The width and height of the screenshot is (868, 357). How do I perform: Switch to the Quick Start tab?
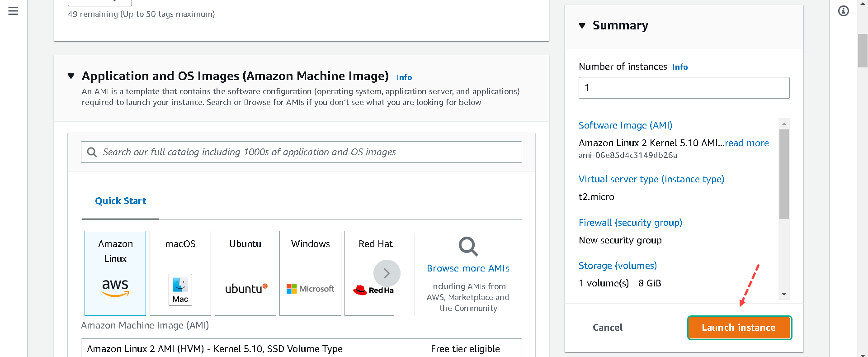click(121, 201)
